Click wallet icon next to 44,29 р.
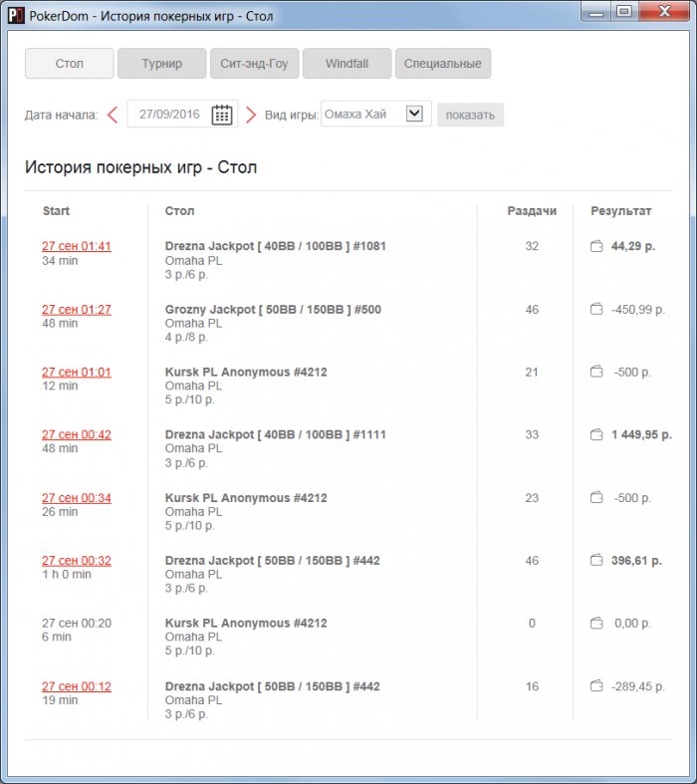Image resolution: width=697 pixels, height=784 pixels. pyautogui.click(x=596, y=246)
